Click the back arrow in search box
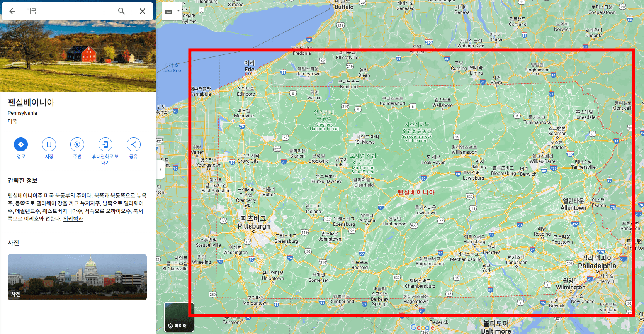The width and height of the screenshot is (644, 334). tap(12, 11)
